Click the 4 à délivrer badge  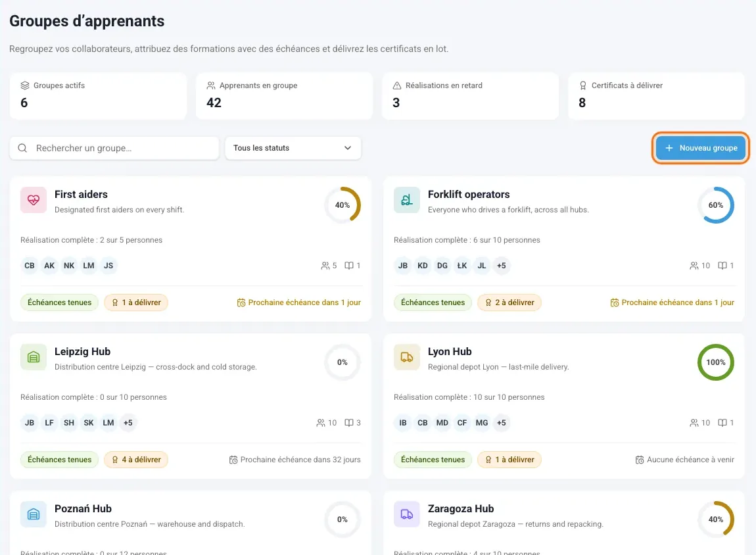pyautogui.click(x=136, y=460)
